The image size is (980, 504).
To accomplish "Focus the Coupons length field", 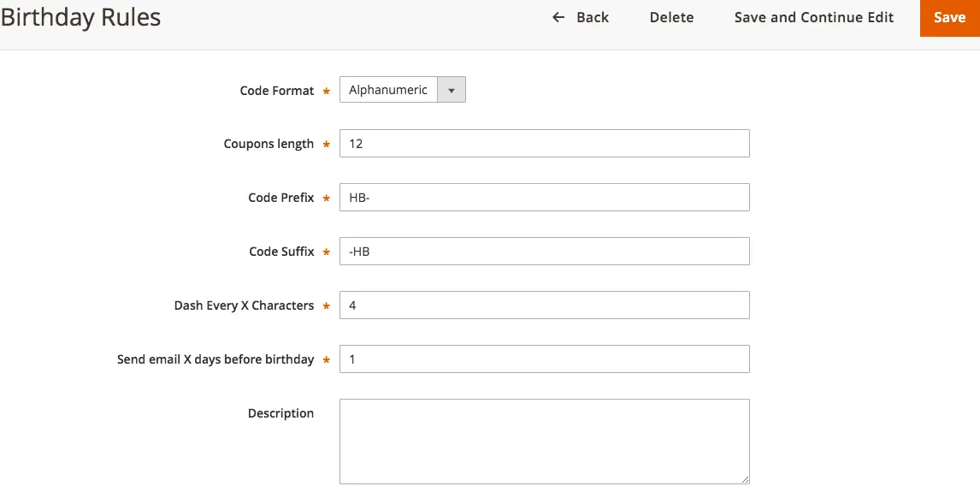I will (x=545, y=143).
